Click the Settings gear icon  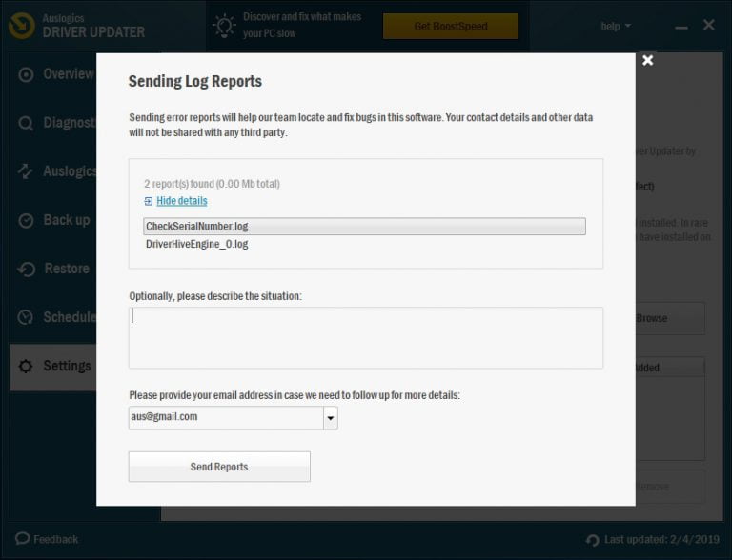[x=26, y=367]
